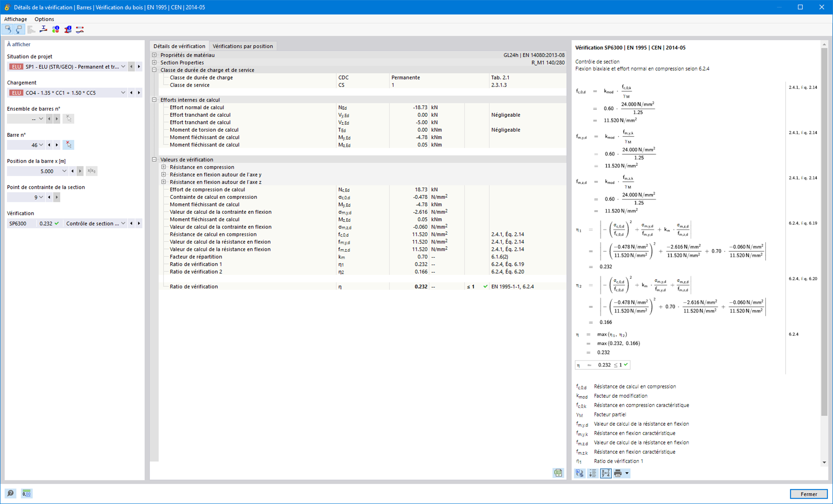Expand Résistance en compression row

(164, 167)
